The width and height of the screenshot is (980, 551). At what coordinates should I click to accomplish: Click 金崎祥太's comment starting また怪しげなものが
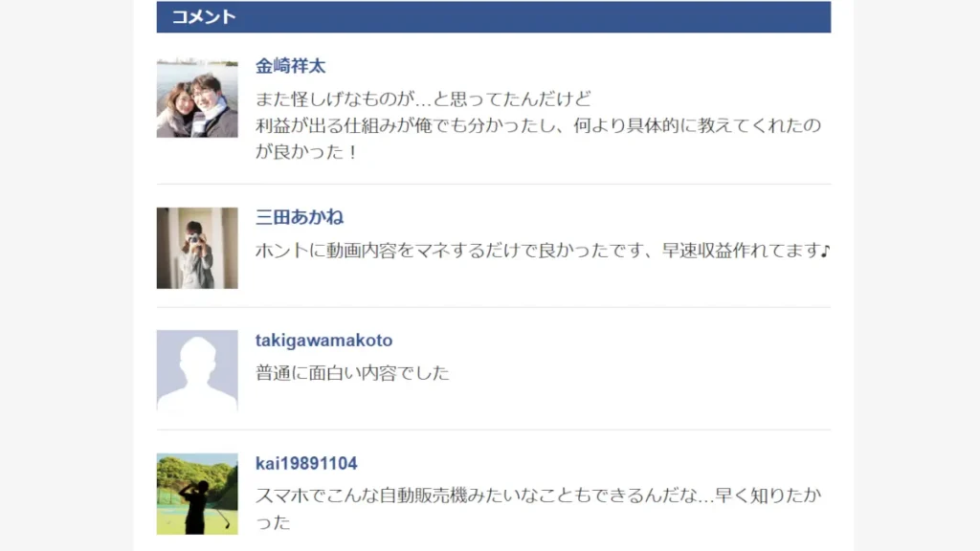(x=423, y=99)
